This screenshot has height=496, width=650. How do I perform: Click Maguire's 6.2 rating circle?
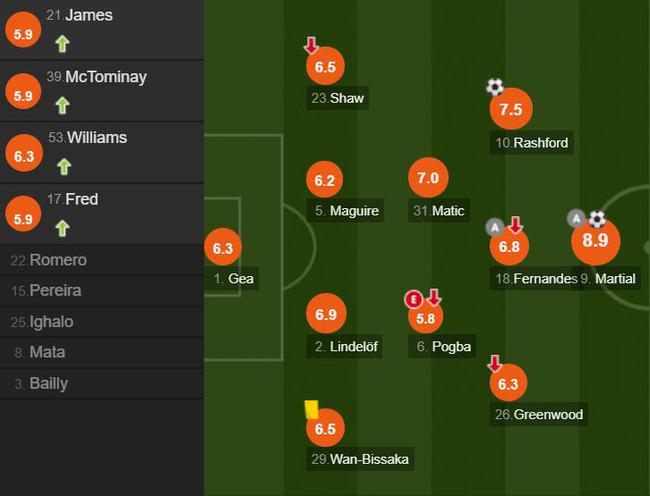click(325, 180)
